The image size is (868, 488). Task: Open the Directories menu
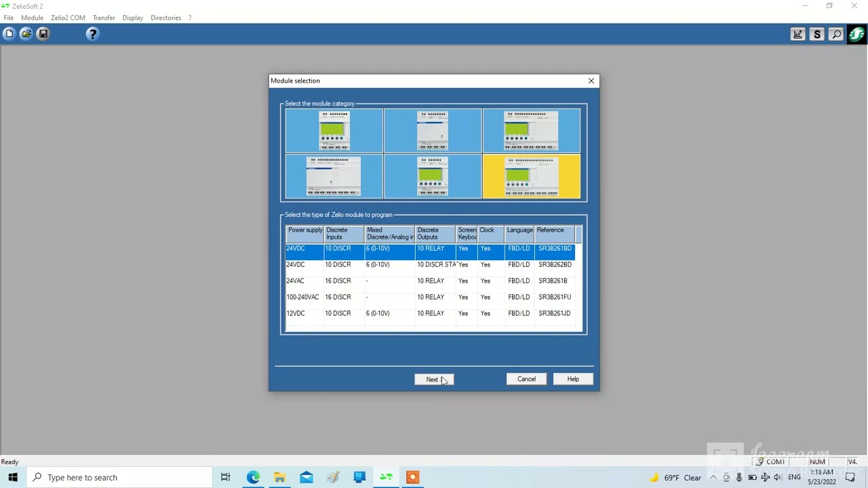tap(166, 18)
